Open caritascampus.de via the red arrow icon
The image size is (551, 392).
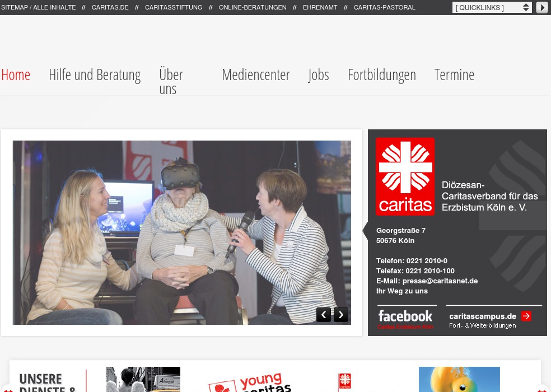[526, 316]
